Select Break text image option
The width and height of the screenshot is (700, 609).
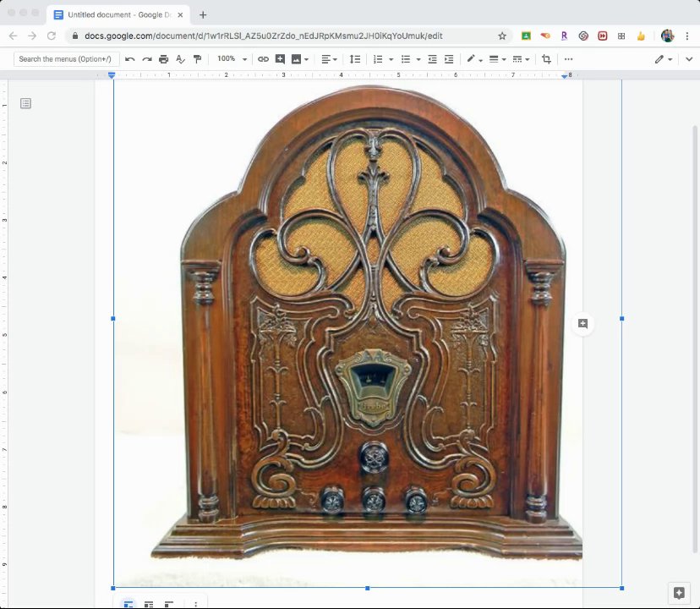coord(169,604)
